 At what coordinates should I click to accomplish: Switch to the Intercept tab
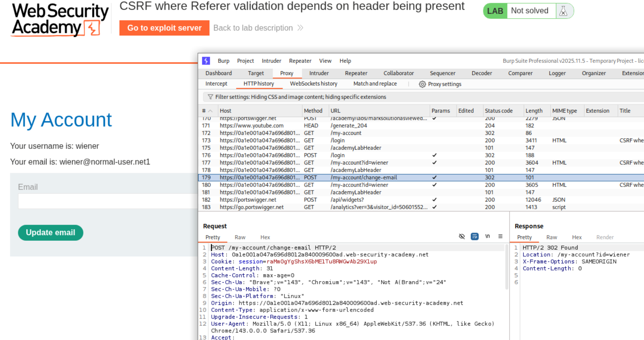tap(216, 84)
